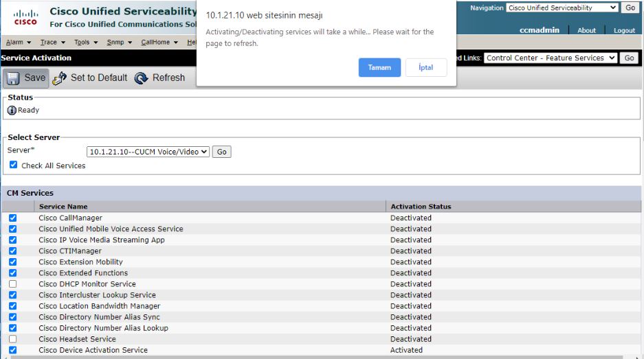The image size is (644, 359).
Task: Click Go next to Related Links
Action: pos(629,58)
